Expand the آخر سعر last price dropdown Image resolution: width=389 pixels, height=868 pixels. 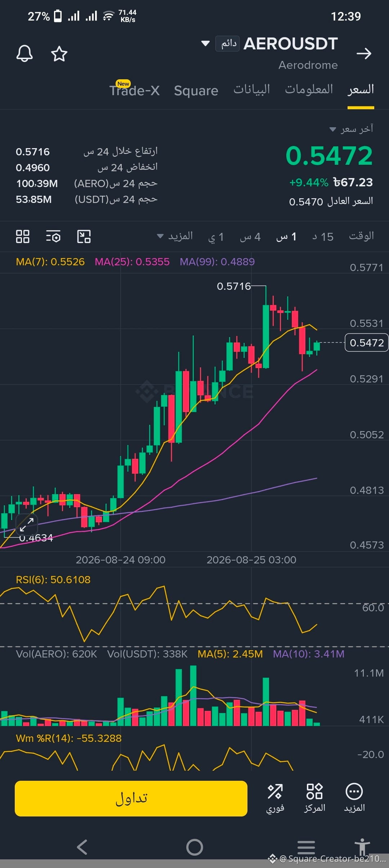[351, 129]
